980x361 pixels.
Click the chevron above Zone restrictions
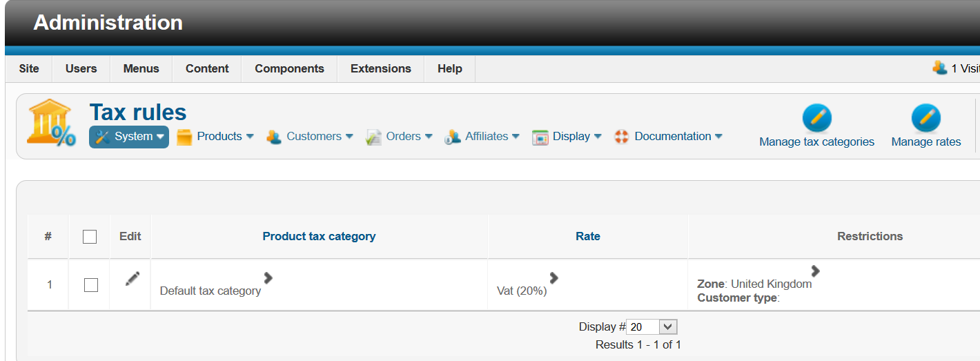[815, 271]
